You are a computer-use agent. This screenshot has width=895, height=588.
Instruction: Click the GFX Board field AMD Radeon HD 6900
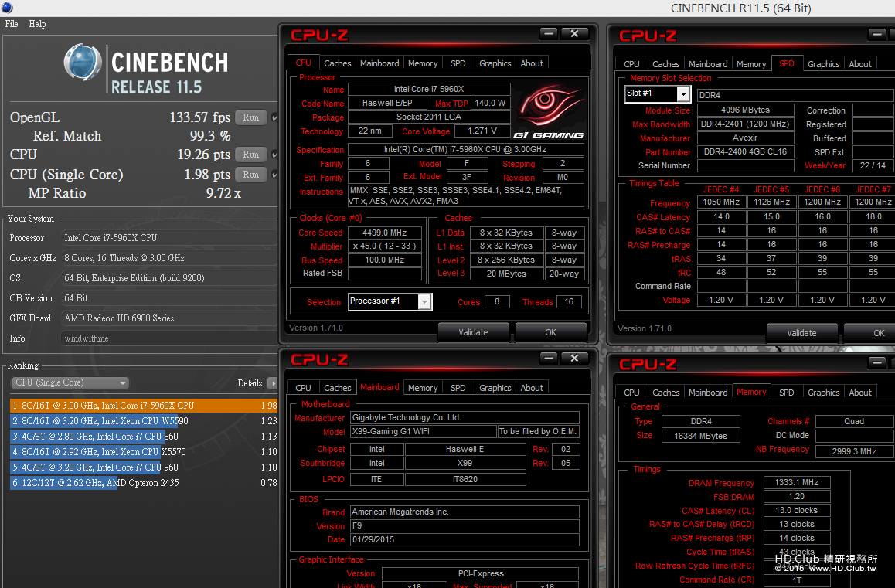[169, 318]
